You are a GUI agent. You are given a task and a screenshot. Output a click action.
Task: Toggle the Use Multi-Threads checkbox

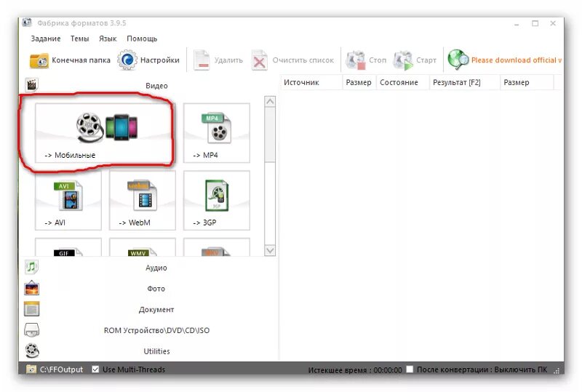click(95, 369)
